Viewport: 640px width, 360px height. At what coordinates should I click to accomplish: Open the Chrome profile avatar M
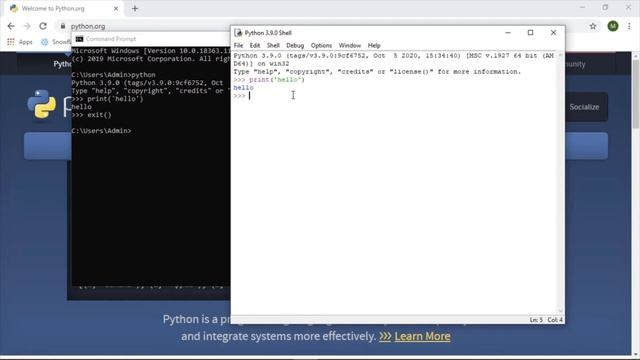tap(613, 26)
